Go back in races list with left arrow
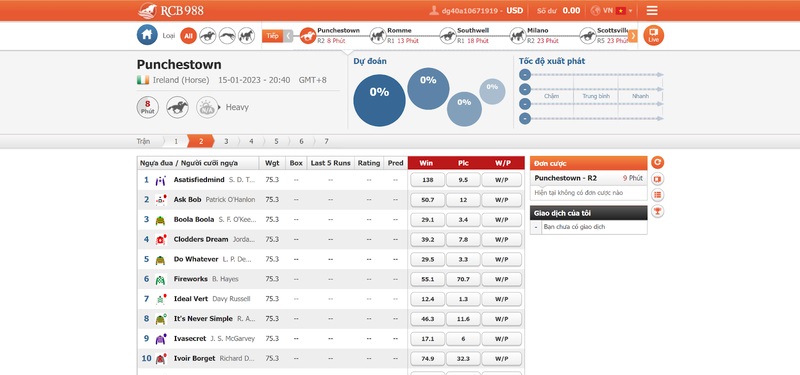This screenshot has height=375, width=800. [x=288, y=36]
